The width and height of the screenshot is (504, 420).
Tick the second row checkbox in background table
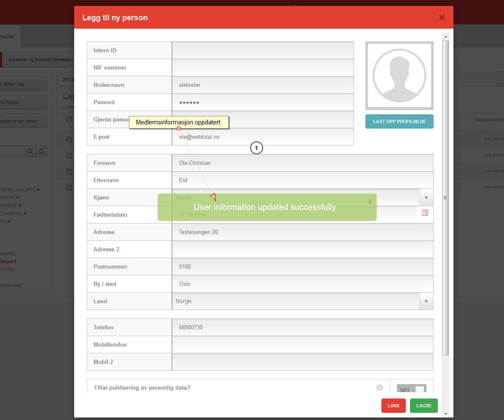point(69,155)
